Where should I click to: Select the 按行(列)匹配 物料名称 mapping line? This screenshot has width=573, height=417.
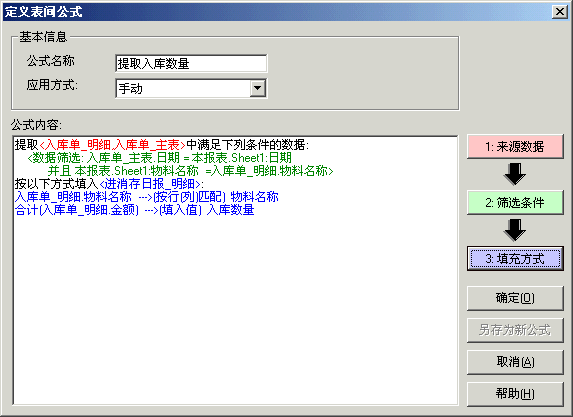[x=147, y=197]
